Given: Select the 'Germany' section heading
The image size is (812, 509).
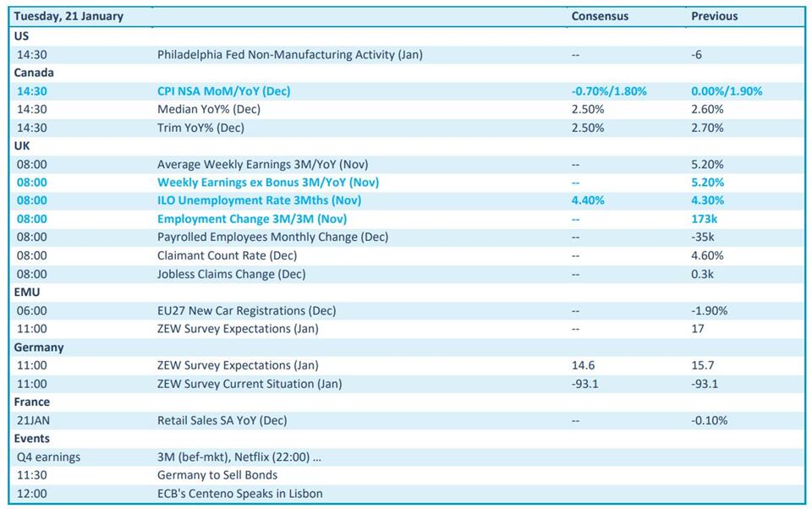Looking at the screenshot, I should 39,348.
